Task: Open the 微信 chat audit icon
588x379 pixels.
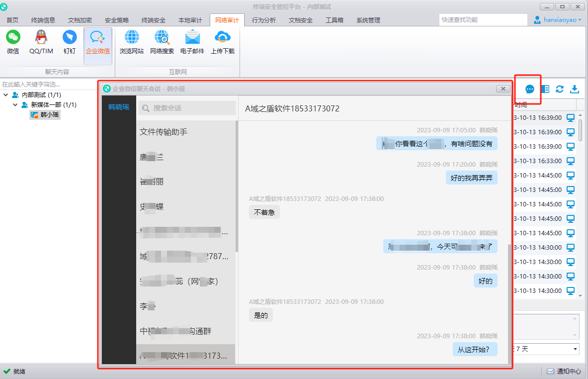Action: pyautogui.click(x=13, y=37)
